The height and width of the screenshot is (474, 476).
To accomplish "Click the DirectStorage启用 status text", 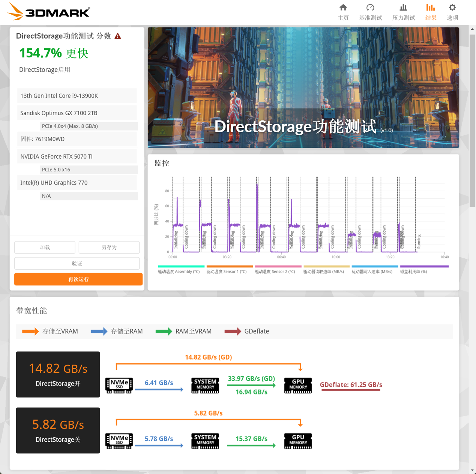I will pos(45,70).
